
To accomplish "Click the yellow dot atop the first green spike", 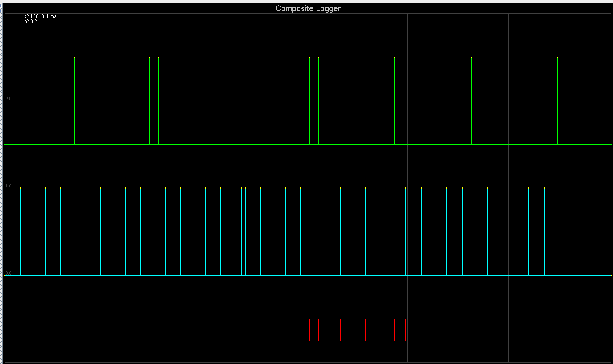I will click(74, 58).
